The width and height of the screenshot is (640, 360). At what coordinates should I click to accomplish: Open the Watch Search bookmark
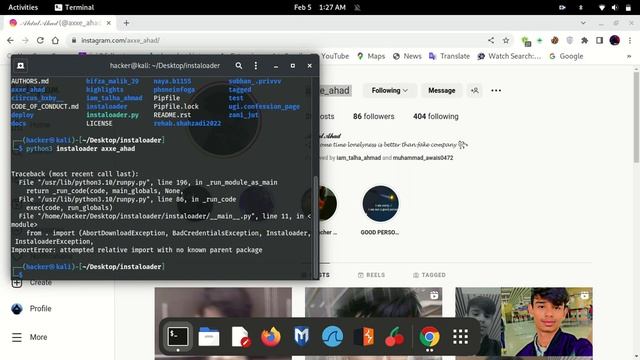509,56
